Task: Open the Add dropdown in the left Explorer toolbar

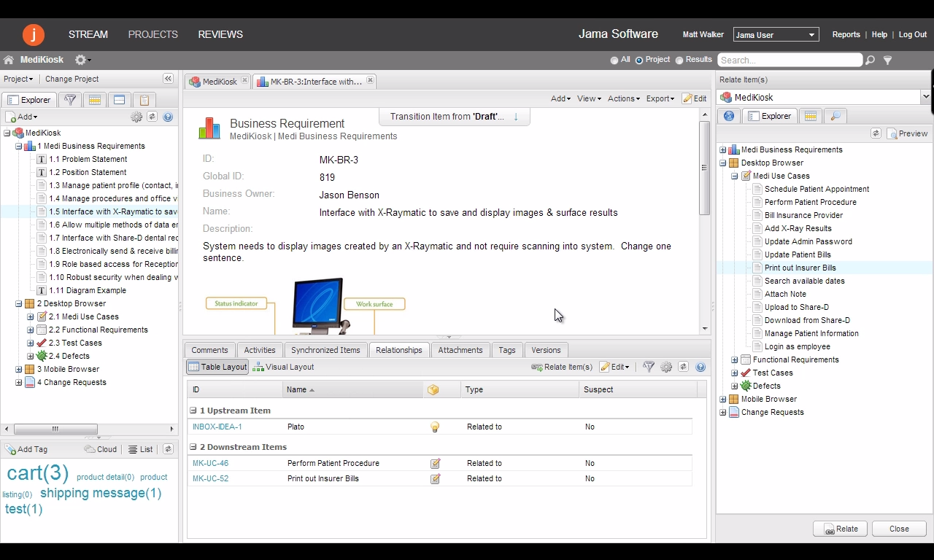Action: (22, 117)
